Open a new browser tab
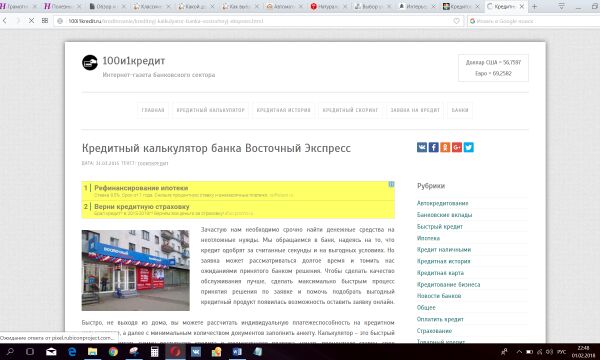 click(x=535, y=7)
